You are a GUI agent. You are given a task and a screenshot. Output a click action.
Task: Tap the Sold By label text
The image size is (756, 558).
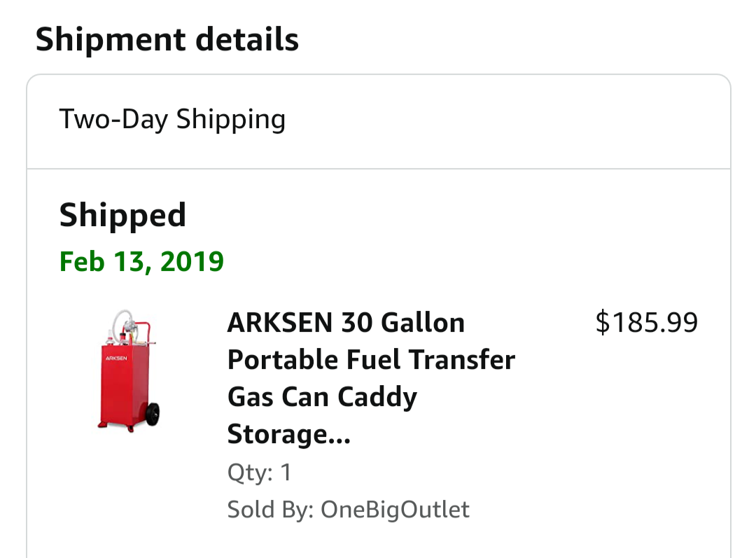coord(270,509)
